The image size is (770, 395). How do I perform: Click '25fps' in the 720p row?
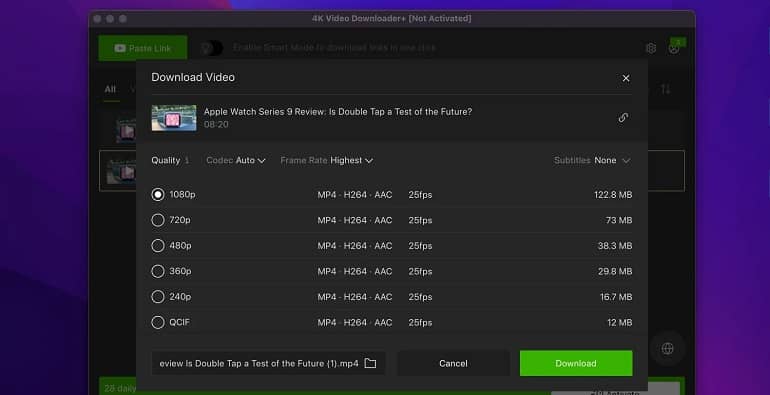pyautogui.click(x=420, y=220)
